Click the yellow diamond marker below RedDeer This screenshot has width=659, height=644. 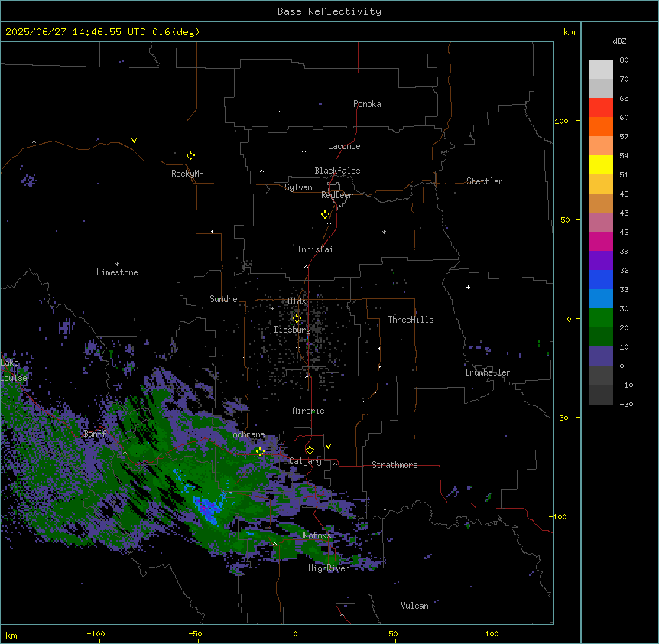325,215
